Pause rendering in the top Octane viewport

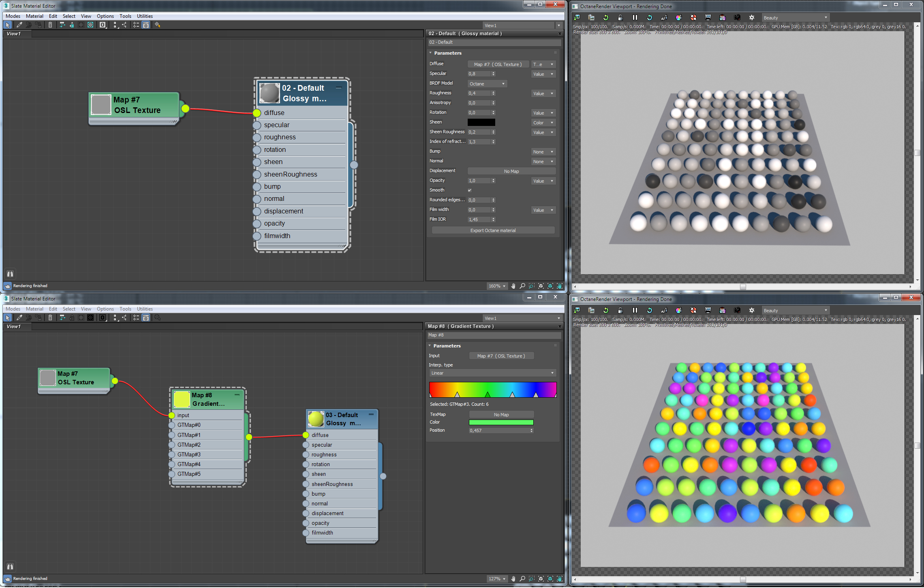(635, 18)
